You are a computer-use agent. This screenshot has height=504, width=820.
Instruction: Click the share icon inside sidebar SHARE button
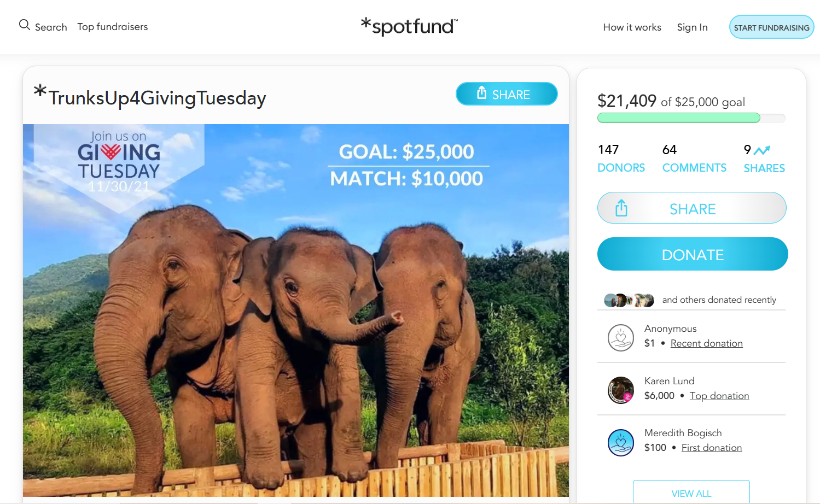[x=621, y=208]
